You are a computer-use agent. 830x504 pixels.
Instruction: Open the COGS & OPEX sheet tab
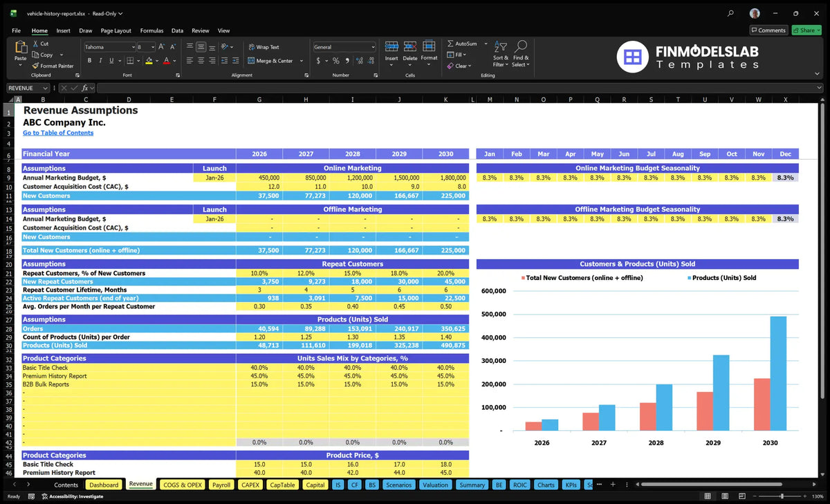[x=182, y=485]
